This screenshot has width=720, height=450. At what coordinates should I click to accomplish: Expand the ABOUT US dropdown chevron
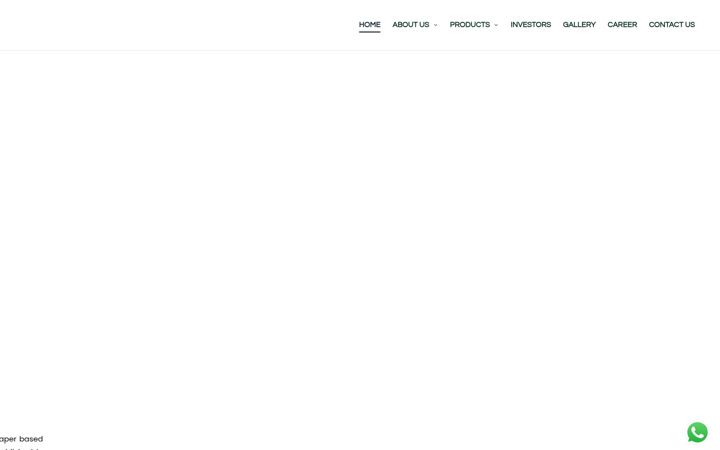click(435, 25)
